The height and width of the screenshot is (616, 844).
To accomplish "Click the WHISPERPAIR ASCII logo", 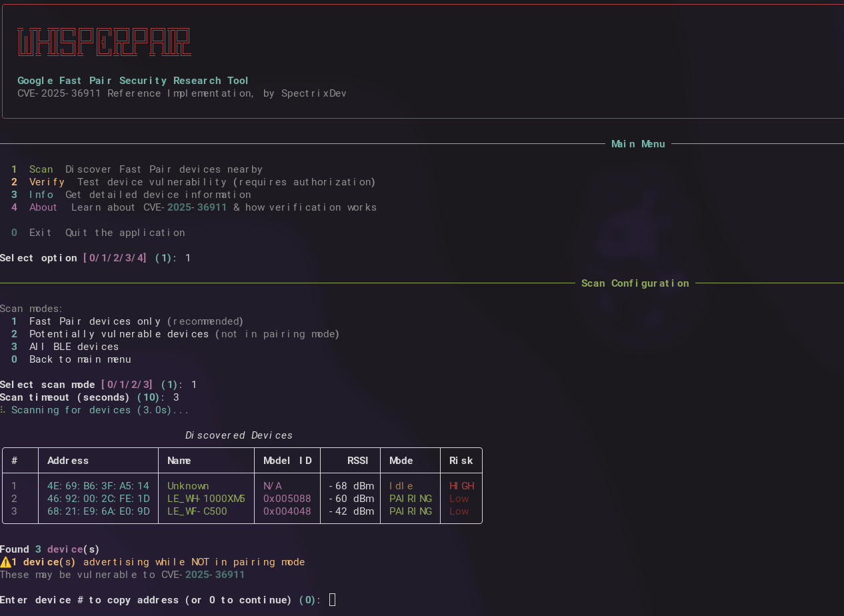I will (104, 42).
